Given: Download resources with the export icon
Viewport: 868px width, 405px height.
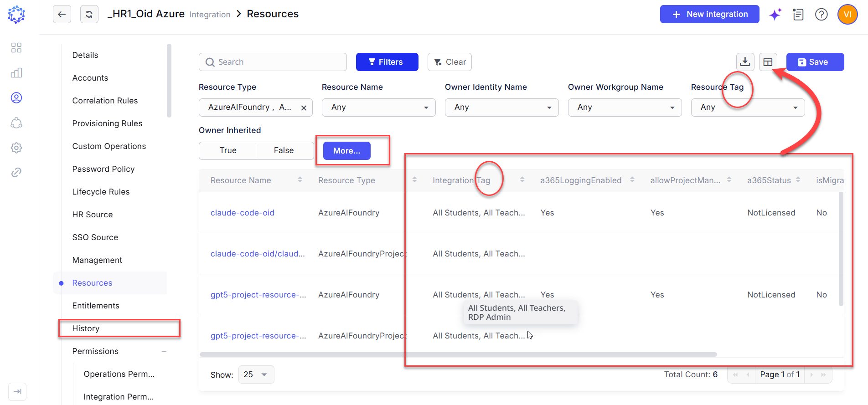Looking at the screenshot, I should (745, 62).
